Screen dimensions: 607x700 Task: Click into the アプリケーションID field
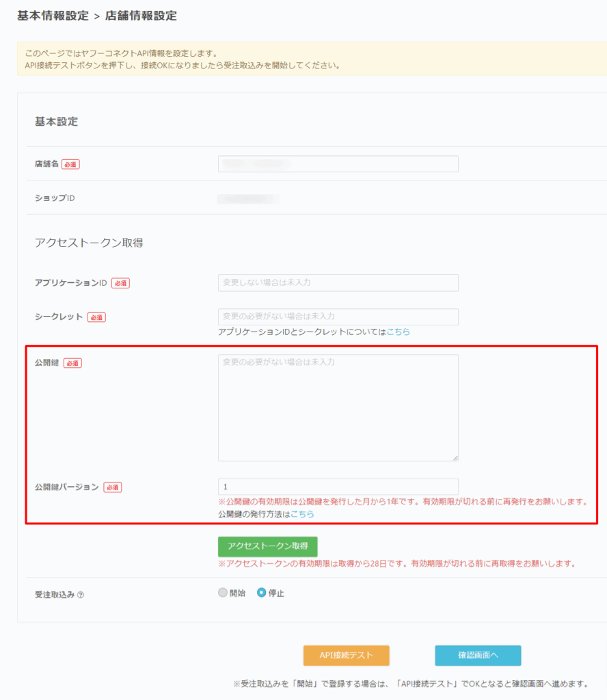(x=338, y=282)
